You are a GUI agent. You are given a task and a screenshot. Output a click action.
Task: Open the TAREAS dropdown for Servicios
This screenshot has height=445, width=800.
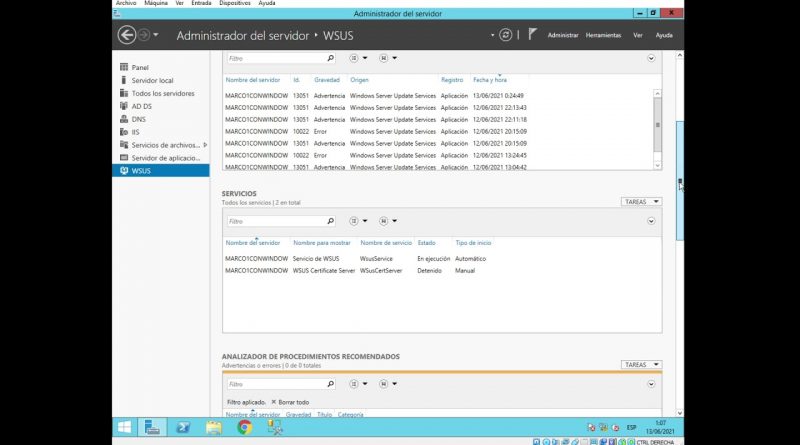(x=641, y=202)
